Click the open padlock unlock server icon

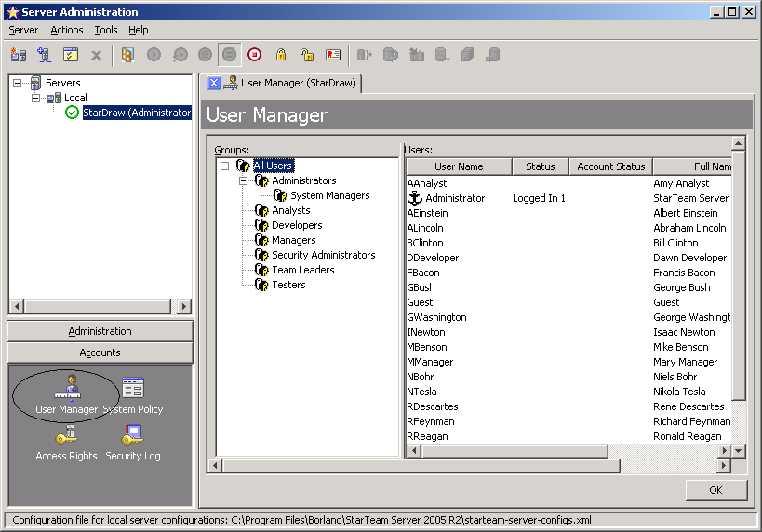307,55
